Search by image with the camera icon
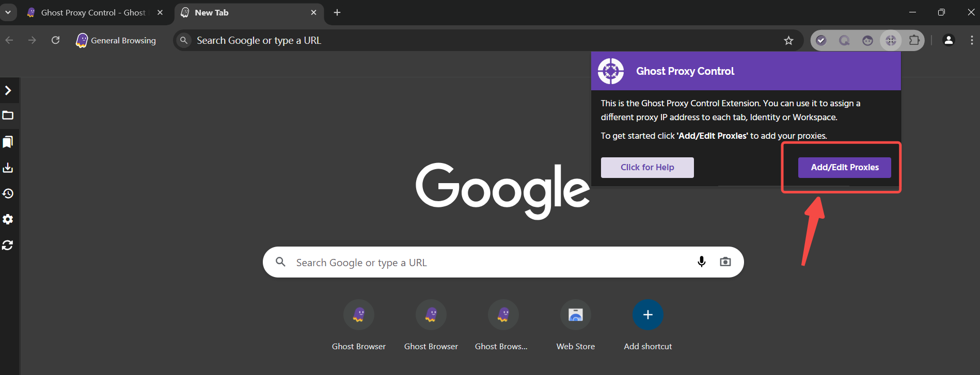The width and height of the screenshot is (980, 375). click(725, 262)
